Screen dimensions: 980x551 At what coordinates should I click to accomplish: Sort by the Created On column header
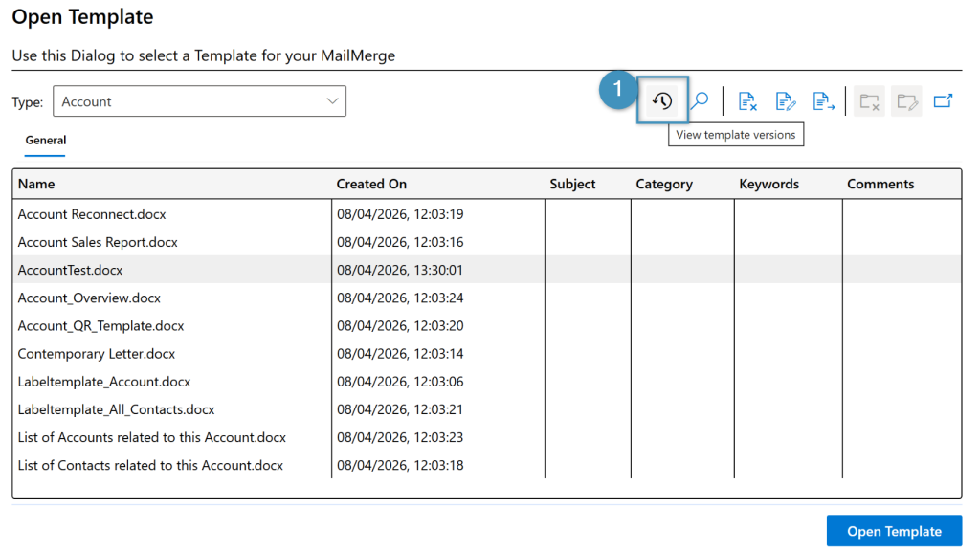tap(371, 184)
